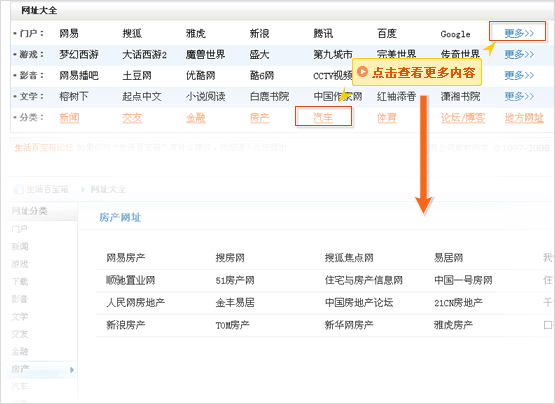Select 新闻 in the 网址分类 sidebar
This screenshot has width=555, height=404.
pyautogui.click(x=19, y=246)
